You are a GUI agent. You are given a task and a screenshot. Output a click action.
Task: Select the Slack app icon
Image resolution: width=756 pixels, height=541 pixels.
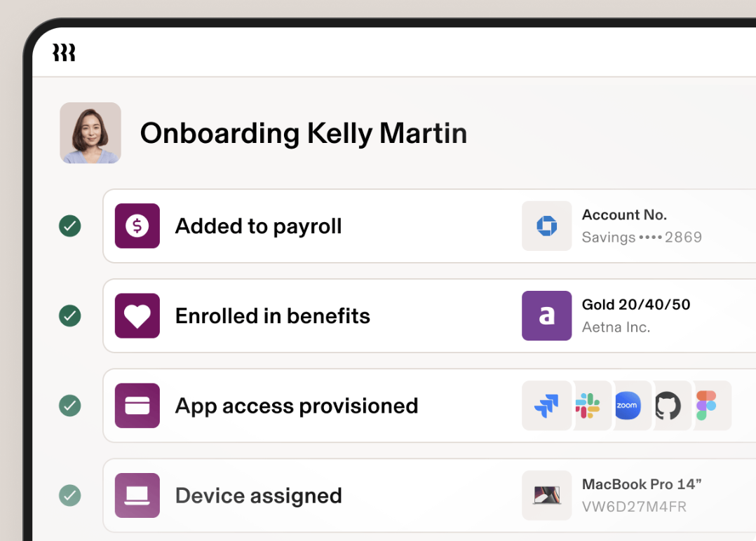tap(588, 405)
